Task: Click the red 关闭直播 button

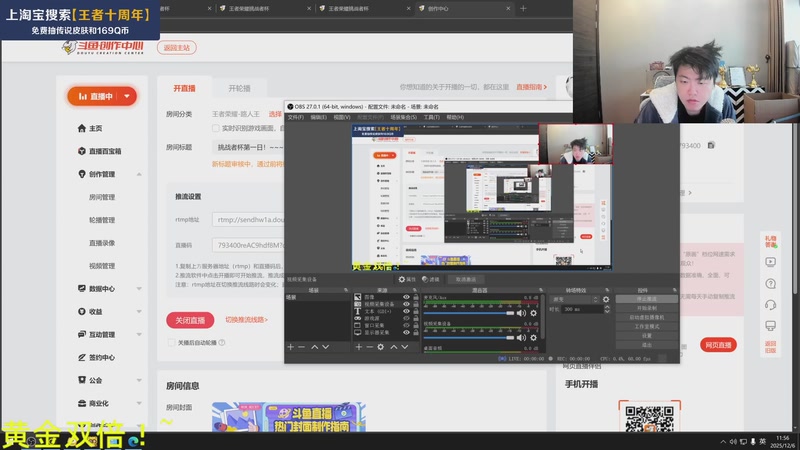Action: [190, 320]
